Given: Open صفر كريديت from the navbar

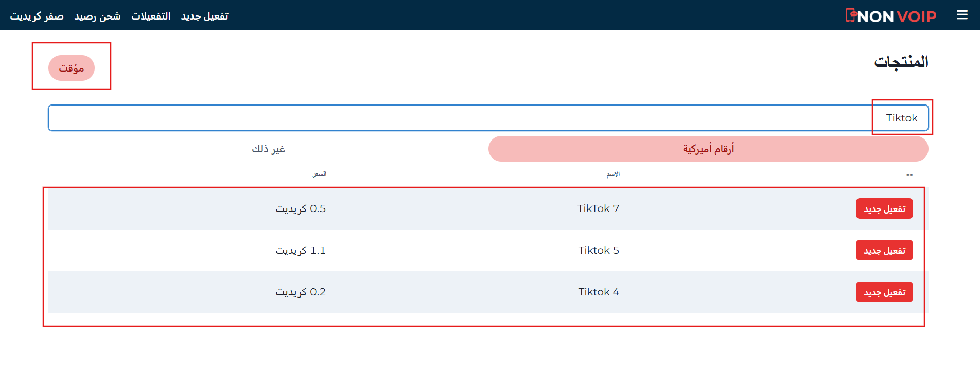Looking at the screenshot, I should coord(37,16).
